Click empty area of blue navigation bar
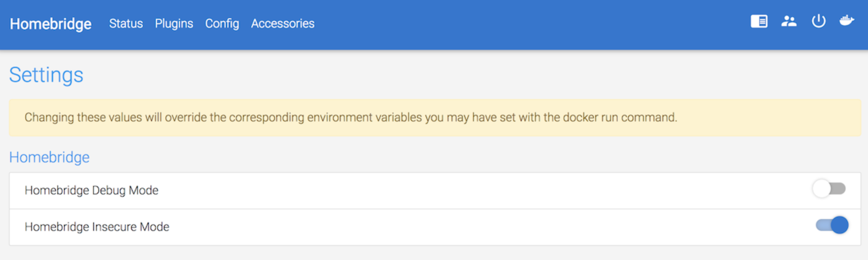 (522, 24)
